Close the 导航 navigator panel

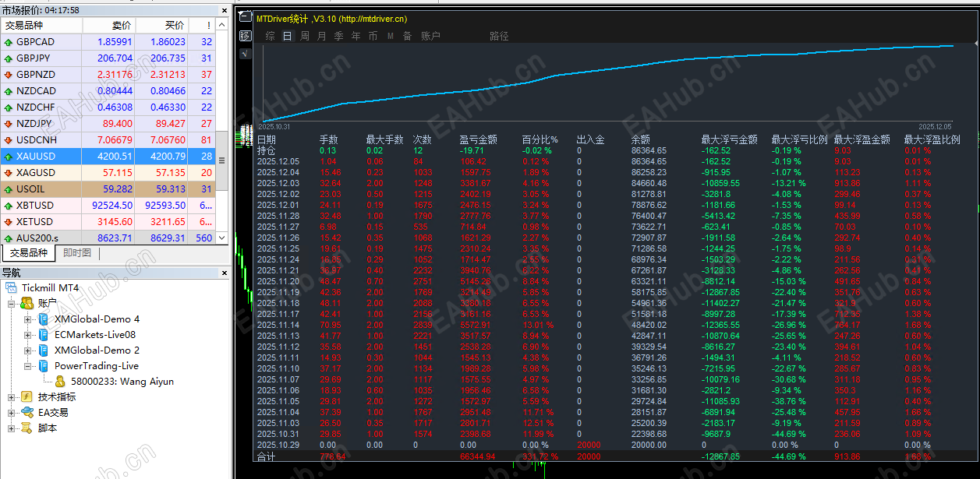click(225, 273)
